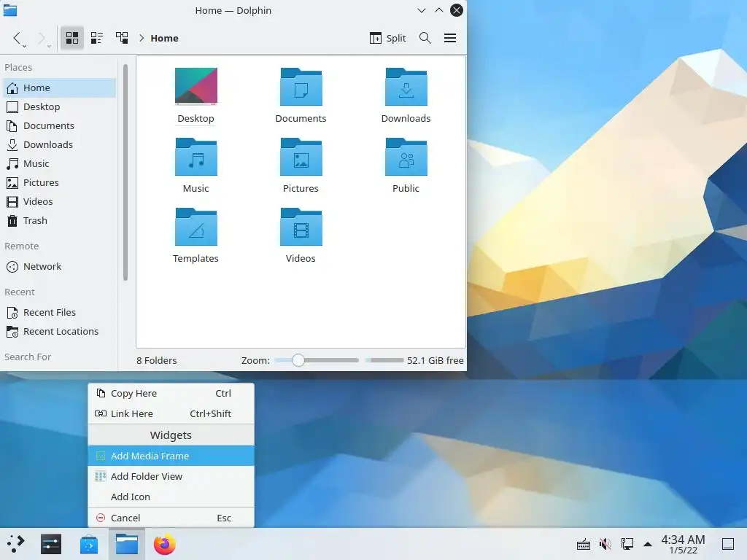
Task: Adjust the Zoom slider handle
Action: (x=298, y=360)
